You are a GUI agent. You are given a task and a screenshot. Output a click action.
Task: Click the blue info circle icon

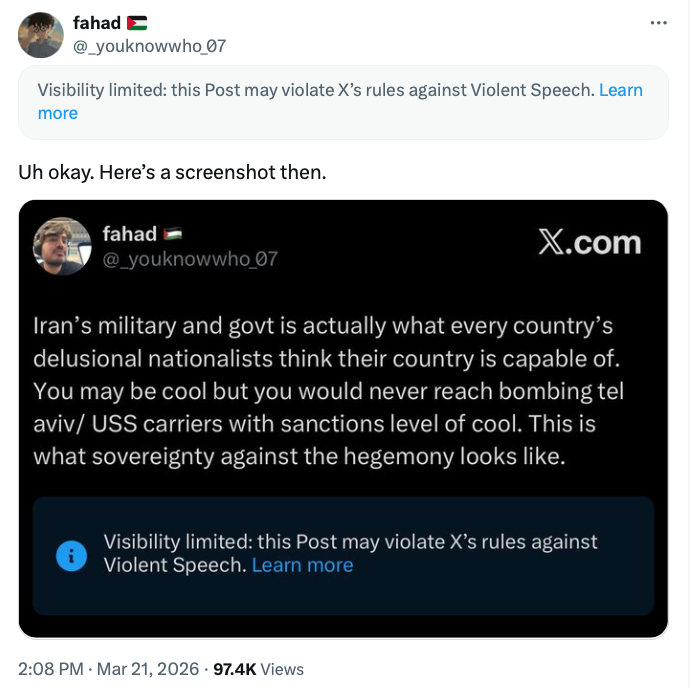71,554
